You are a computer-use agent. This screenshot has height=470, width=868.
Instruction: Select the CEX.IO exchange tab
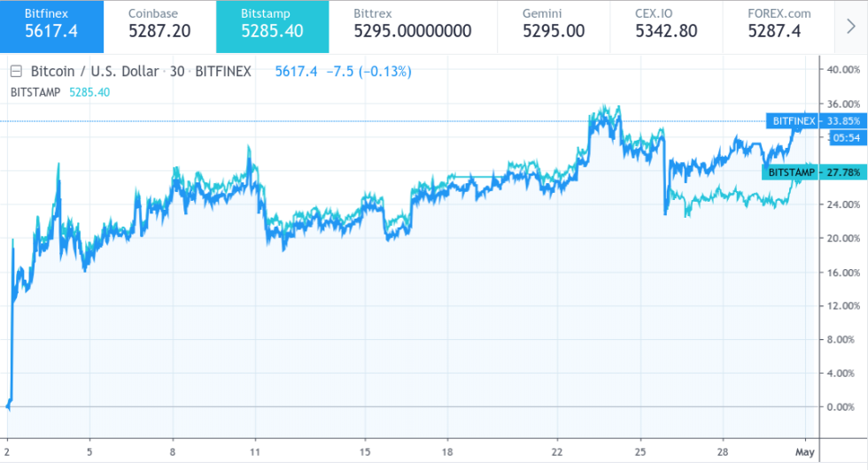666,26
